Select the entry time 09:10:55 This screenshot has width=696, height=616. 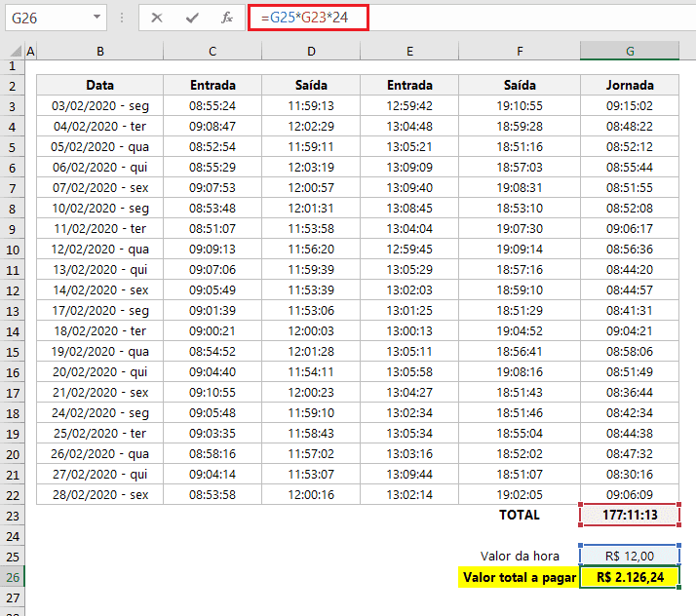coord(213,393)
